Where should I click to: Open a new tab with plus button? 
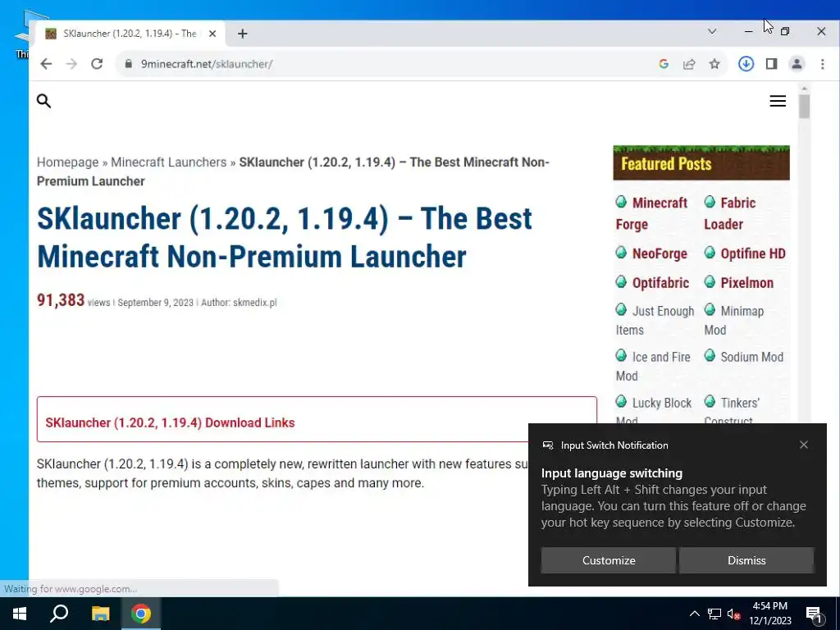tap(243, 33)
